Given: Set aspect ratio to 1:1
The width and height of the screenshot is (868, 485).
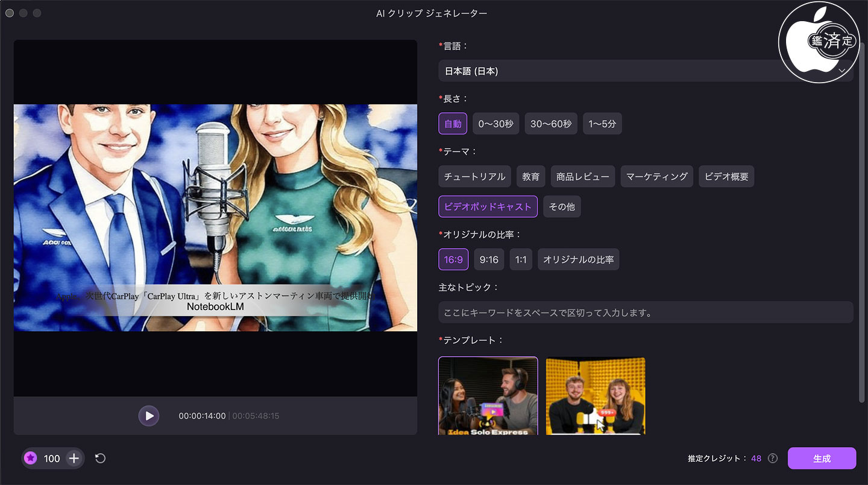Looking at the screenshot, I should coord(521,259).
